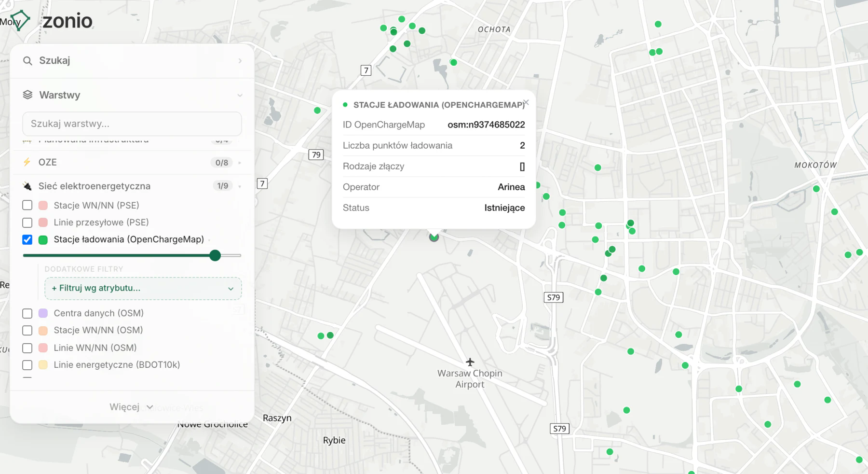The image size is (868, 474).
Task: Click the pink Stacje WN/NN (PSE) color swatch
Action: coord(43,205)
